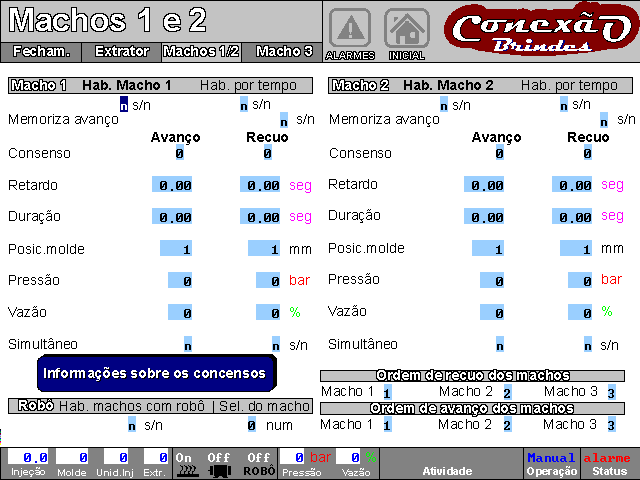Go to the Inicial home screen icon

pyautogui.click(x=406, y=29)
